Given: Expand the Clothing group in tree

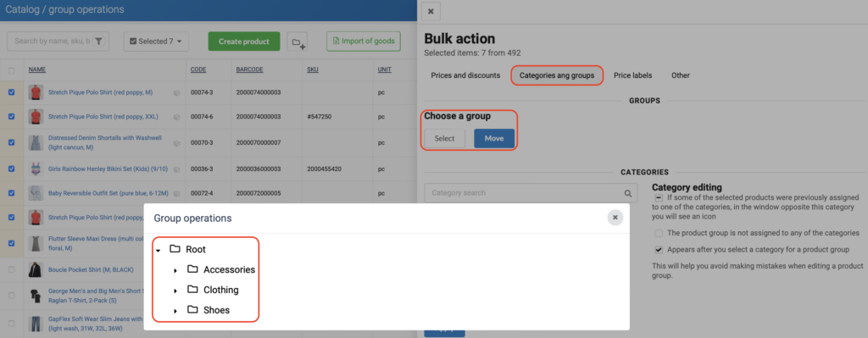Looking at the screenshot, I should [x=175, y=291].
